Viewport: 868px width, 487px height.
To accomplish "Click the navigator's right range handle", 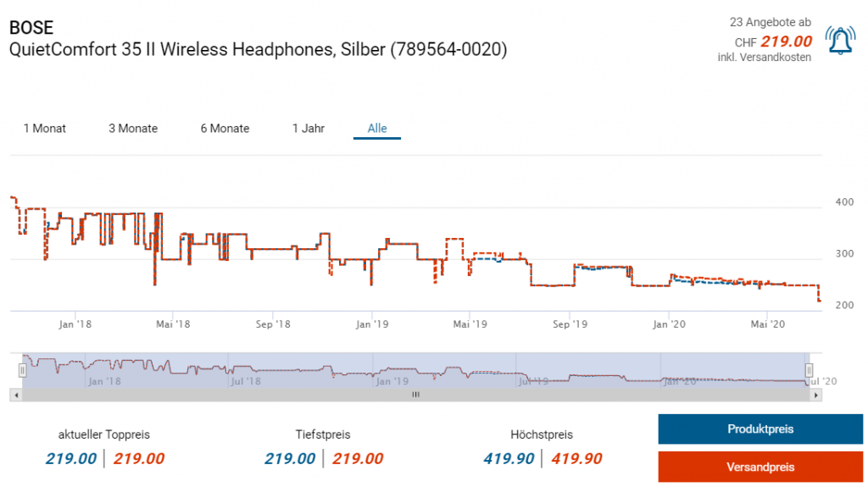I will pos(809,370).
